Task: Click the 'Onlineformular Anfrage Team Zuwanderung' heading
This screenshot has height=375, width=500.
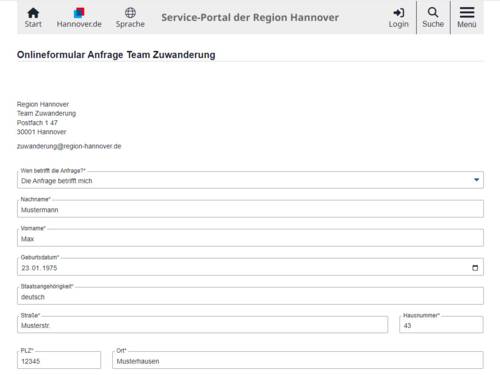Action: [x=116, y=55]
